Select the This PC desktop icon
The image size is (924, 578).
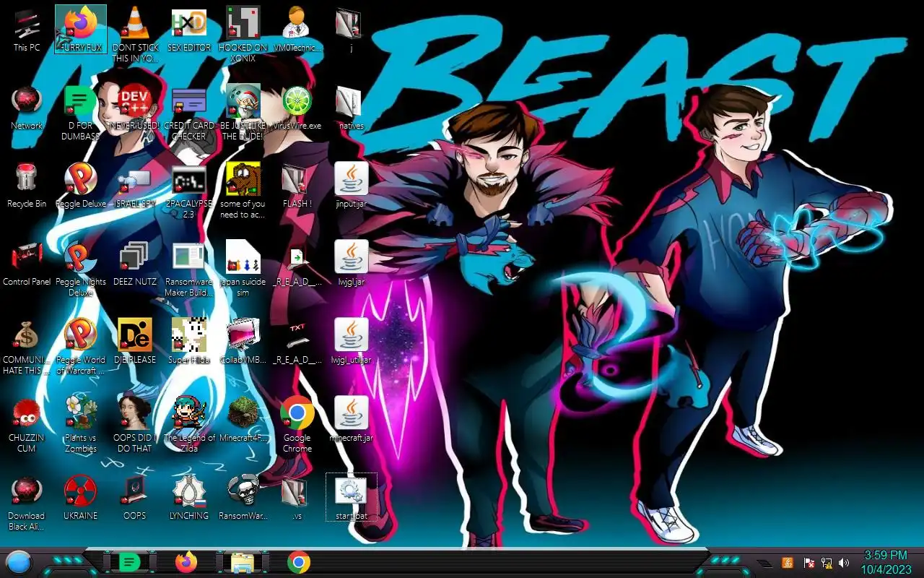27,30
